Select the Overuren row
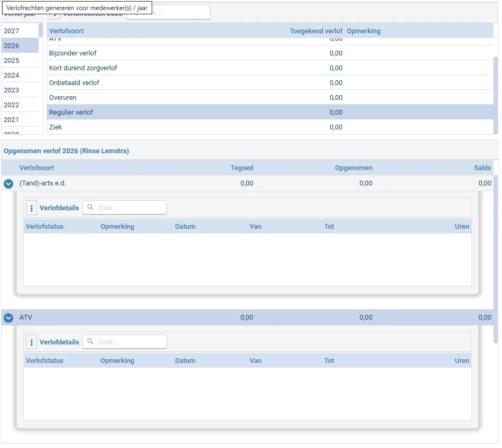The image size is (502, 448). pyautogui.click(x=270, y=98)
